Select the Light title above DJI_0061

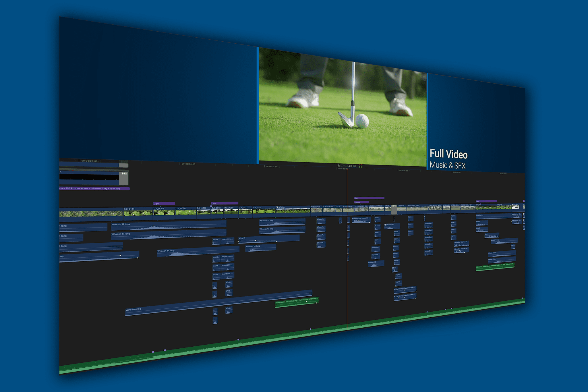pyautogui.click(x=225, y=203)
